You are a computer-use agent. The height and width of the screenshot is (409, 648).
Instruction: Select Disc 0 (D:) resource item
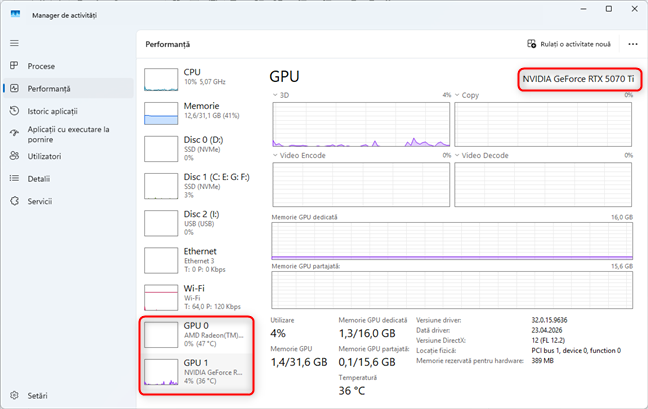pyautogui.click(x=197, y=149)
